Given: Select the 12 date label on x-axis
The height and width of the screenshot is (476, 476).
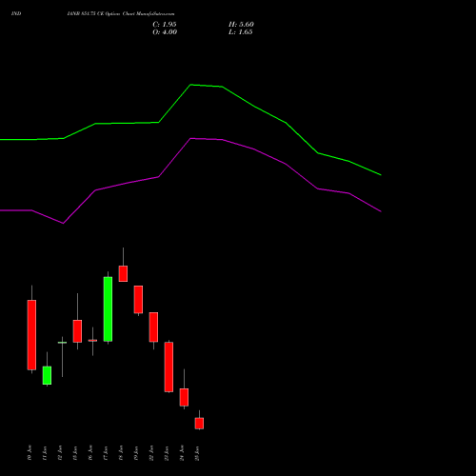Looking at the screenshot, I should coord(60,453).
